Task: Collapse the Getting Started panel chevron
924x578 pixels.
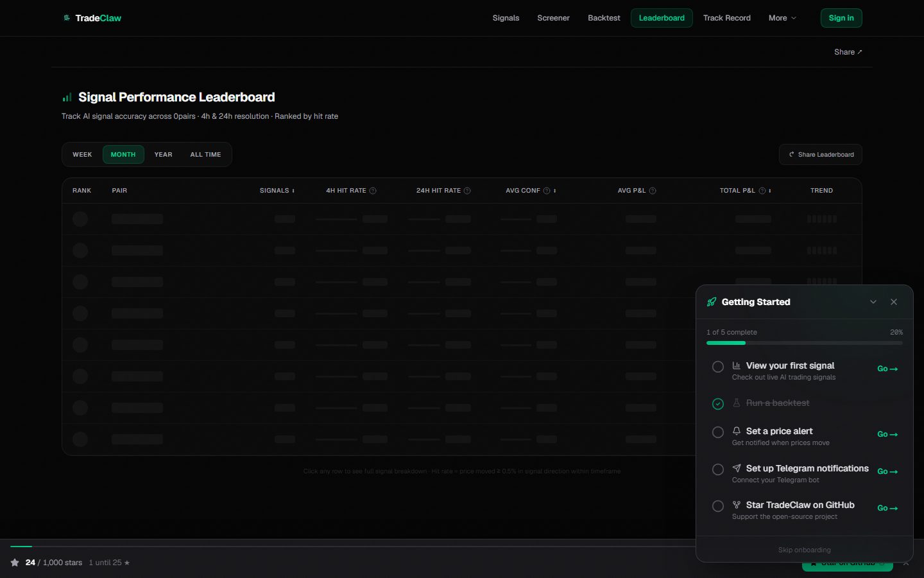Action: coord(873,302)
